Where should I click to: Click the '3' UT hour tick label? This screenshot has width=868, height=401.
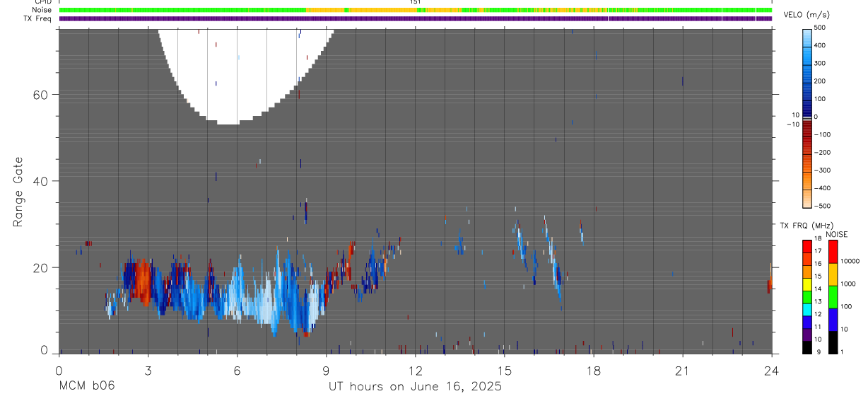[148, 370]
